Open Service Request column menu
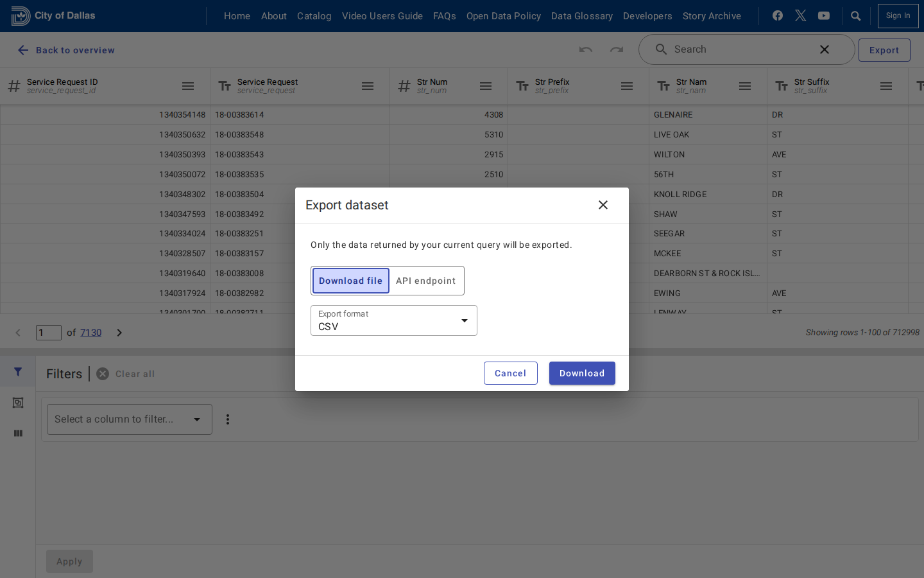Screen dimensions: 924x578 pyautogui.click(x=368, y=86)
